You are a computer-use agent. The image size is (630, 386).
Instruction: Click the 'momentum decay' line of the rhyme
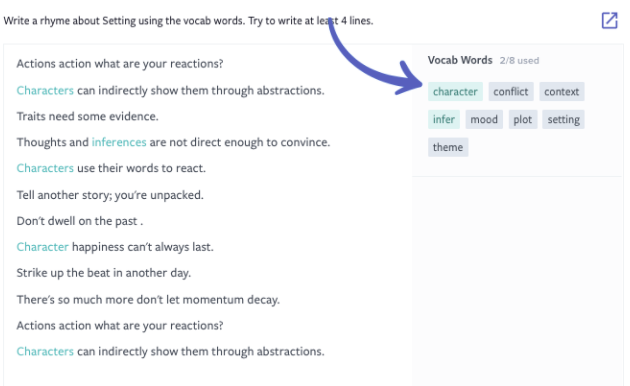(148, 300)
